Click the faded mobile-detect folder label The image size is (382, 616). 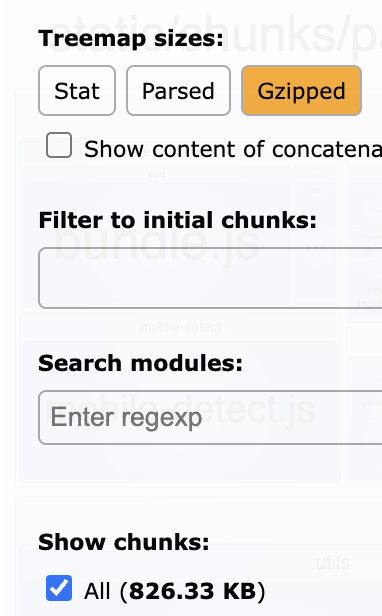pyautogui.click(x=180, y=326)
